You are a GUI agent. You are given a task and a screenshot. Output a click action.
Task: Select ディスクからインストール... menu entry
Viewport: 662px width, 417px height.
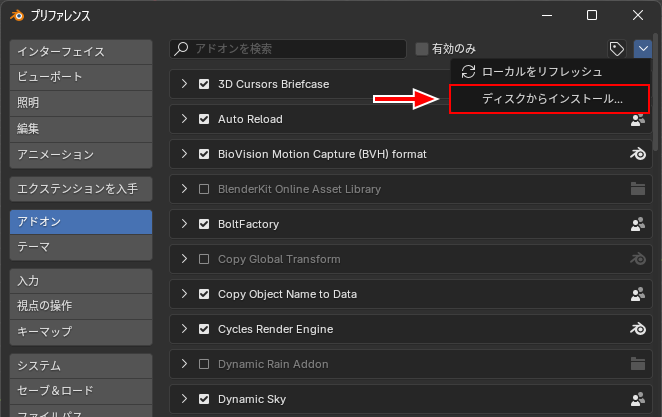(x=551, y=99)
